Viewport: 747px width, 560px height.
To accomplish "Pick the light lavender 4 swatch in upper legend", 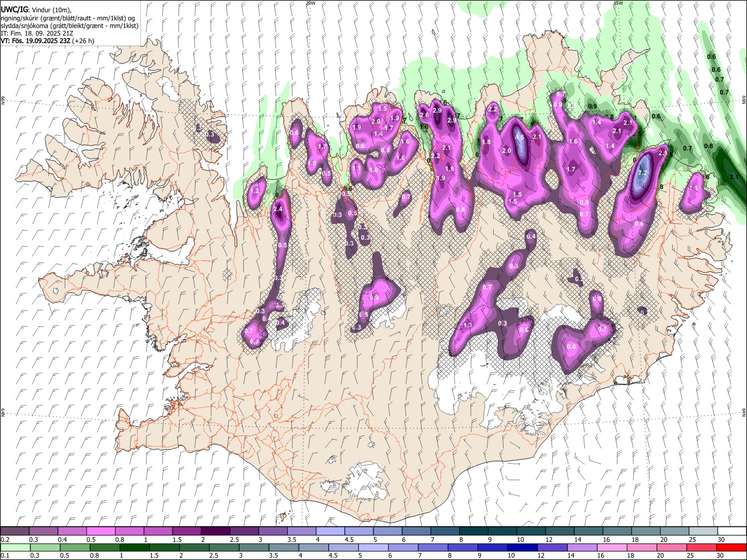I will tap(329, 531).
